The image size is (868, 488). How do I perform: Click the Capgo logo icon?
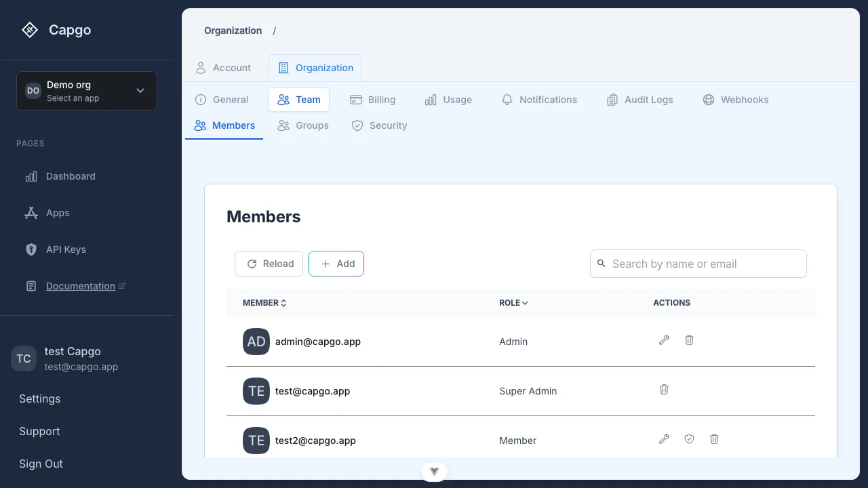click(x=30, y=30)
